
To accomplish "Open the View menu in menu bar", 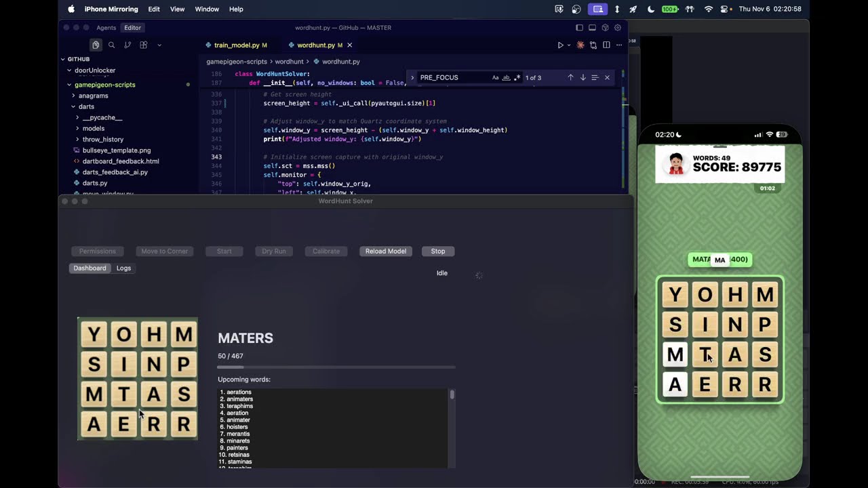I will [x=177, y=9].
